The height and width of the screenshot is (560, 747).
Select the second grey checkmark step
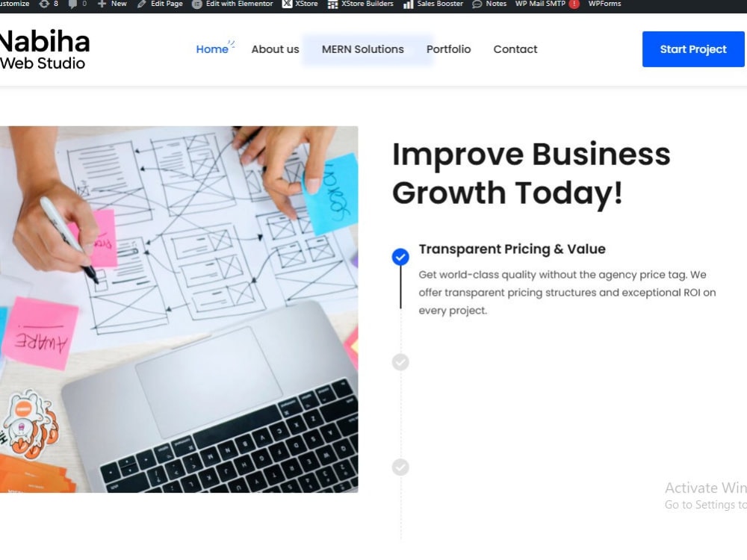(400, 362)
